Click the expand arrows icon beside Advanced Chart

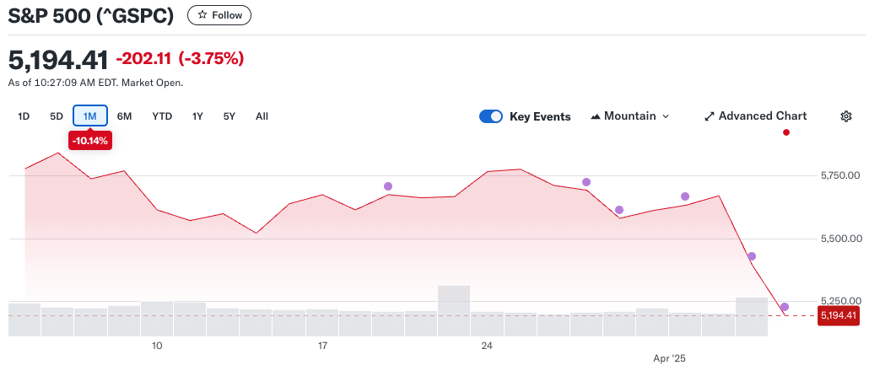709,116
